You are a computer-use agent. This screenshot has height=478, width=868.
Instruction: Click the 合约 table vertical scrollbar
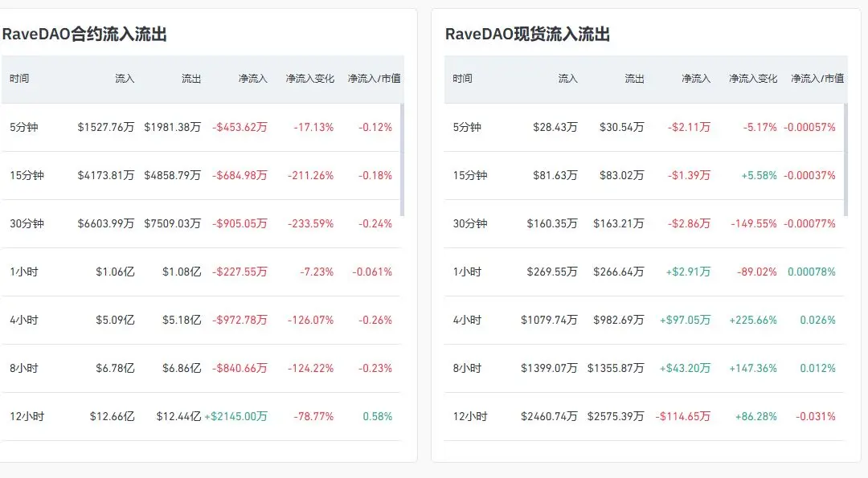click(x=403, y=160)
